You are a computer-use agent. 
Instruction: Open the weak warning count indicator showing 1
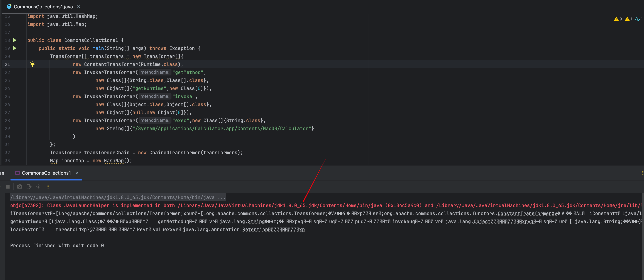(x=629, y=19)
